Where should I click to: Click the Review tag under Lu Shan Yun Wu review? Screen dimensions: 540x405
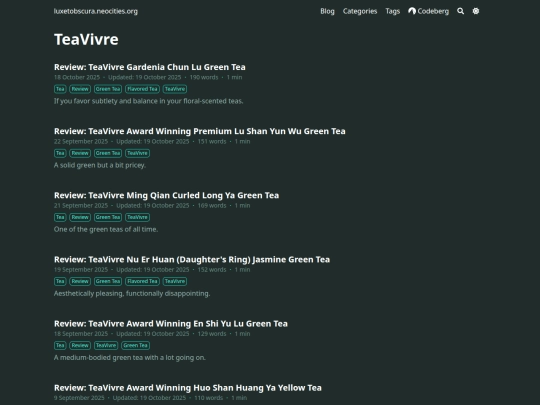click(80, 153)
